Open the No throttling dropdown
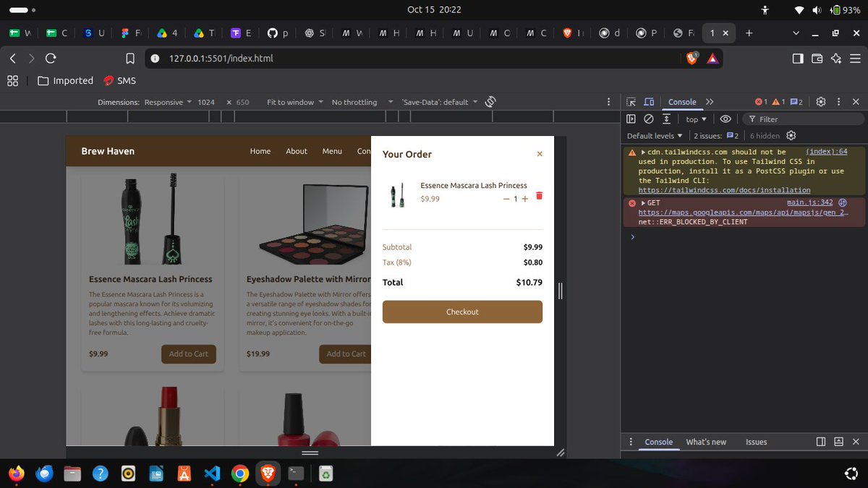The image size is (868, 488). [x=362, y=102]
